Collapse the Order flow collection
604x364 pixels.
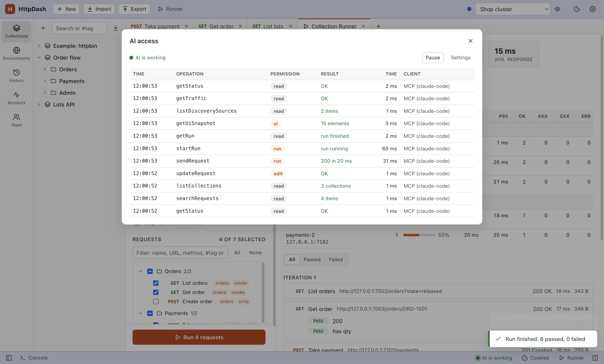(39, 58)
